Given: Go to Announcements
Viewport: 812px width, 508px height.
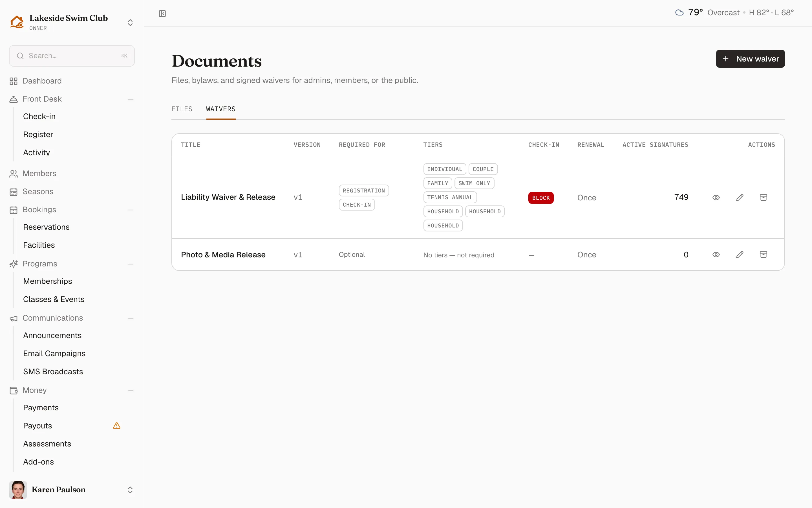Looking at the screenshot, I should pyautogui.click(x=52, y=335).
